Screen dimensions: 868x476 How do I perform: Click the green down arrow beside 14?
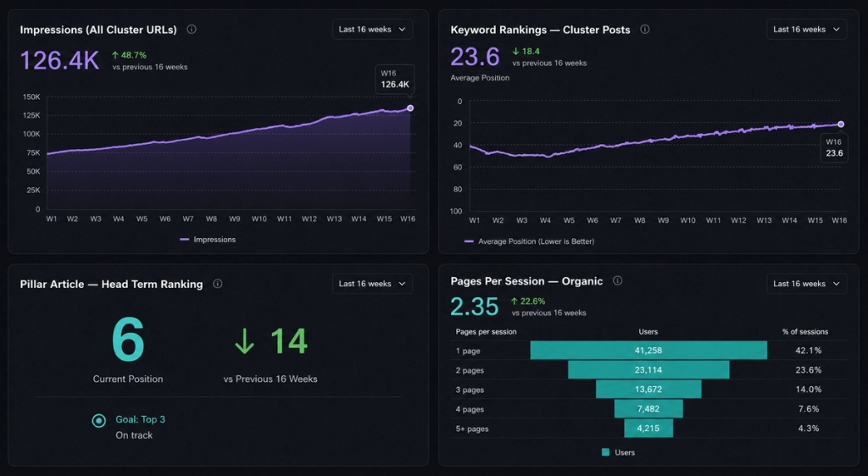[x=244, y=341]
